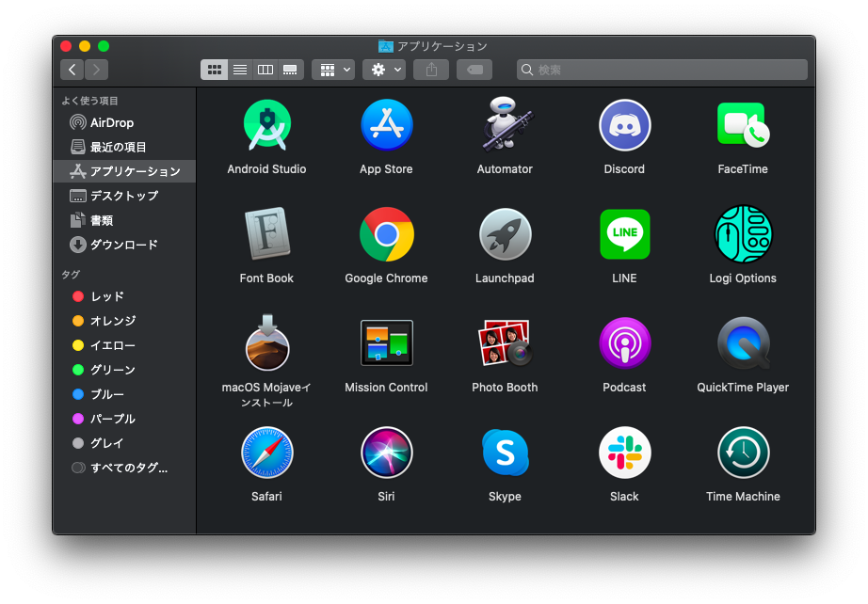Launch Google Chrome
The image size is (868, 604).
tap(386, 233)
